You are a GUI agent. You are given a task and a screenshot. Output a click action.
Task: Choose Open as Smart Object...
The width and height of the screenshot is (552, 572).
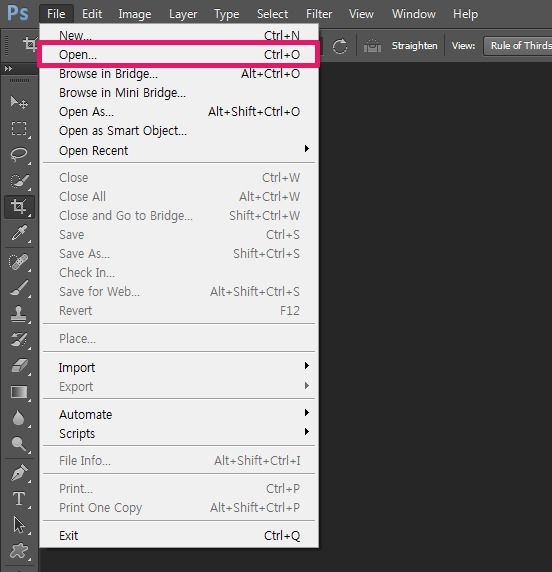pos(179,131)
